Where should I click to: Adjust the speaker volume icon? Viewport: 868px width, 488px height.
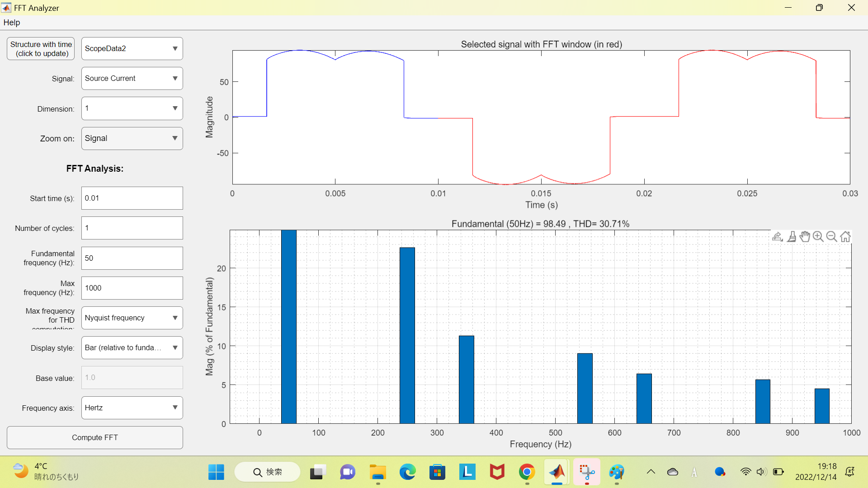pyautogui.click(x=762, y=472)
